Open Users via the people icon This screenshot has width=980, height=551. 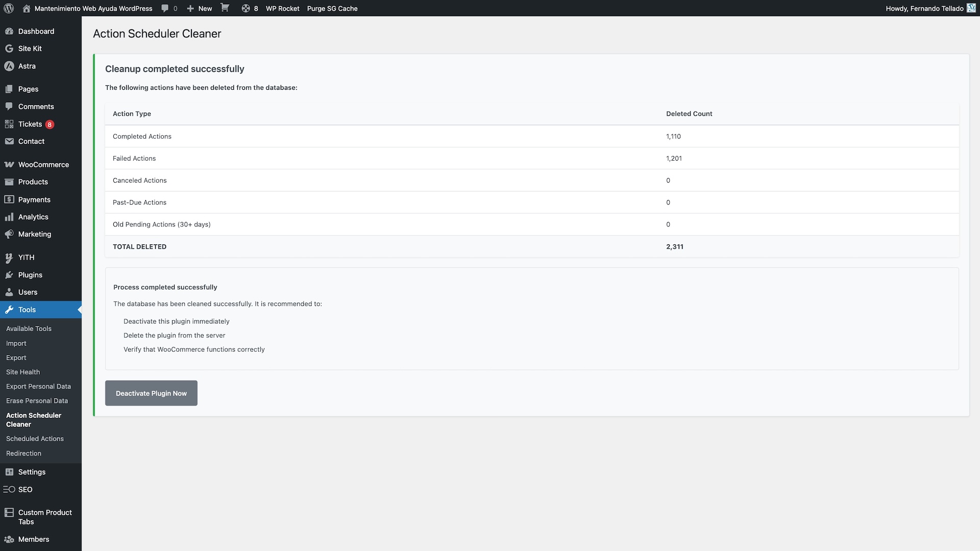pos(10,292)
